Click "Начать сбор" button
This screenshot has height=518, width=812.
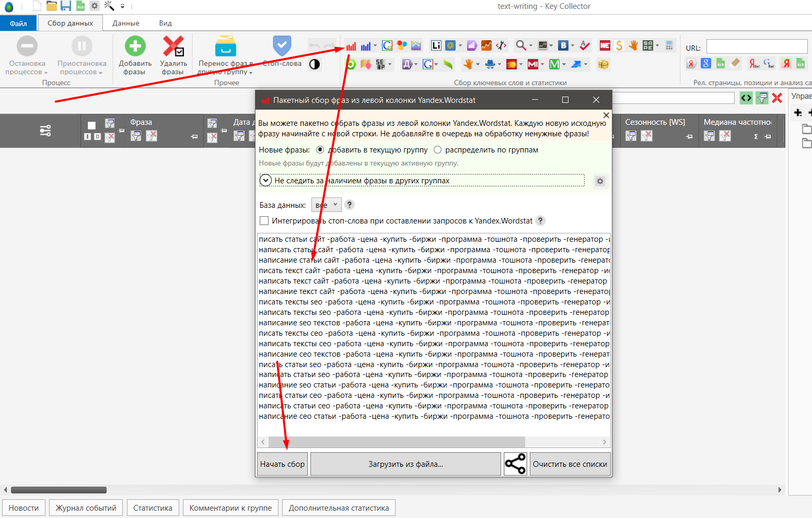[282, 464]
